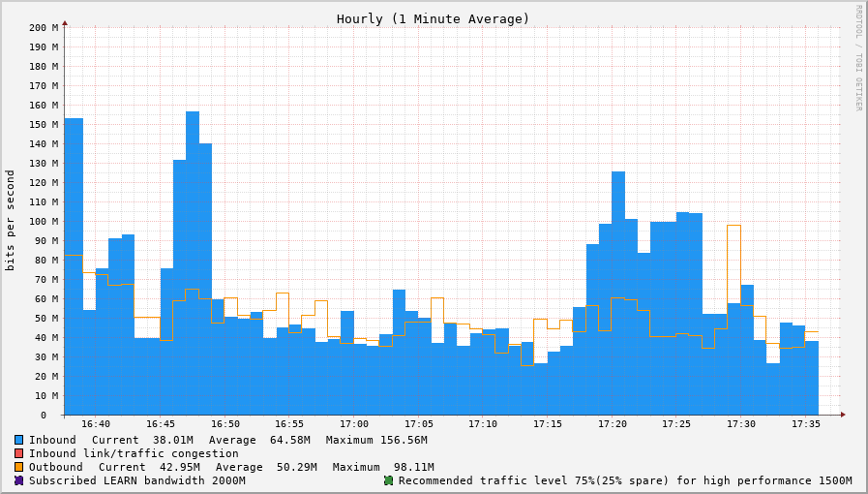Click the 100 M y-axis label
The height and width of the screenshot is (494, 868).
pyautogui.click(x=43, y=221)
